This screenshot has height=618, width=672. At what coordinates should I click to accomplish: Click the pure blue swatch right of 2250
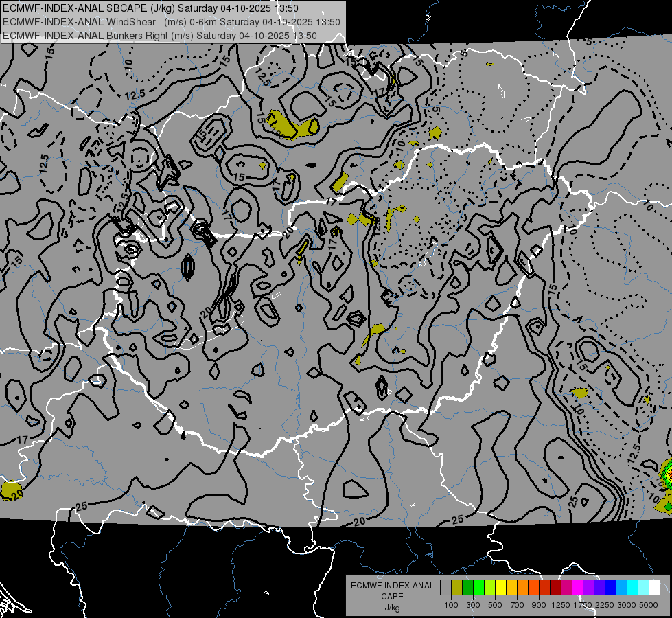click(610, 588)
